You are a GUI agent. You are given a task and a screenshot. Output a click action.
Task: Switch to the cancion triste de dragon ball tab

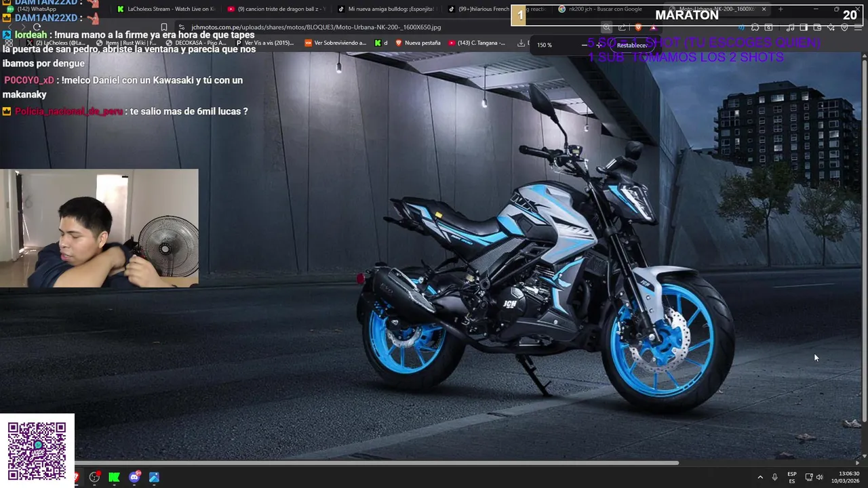276,9
